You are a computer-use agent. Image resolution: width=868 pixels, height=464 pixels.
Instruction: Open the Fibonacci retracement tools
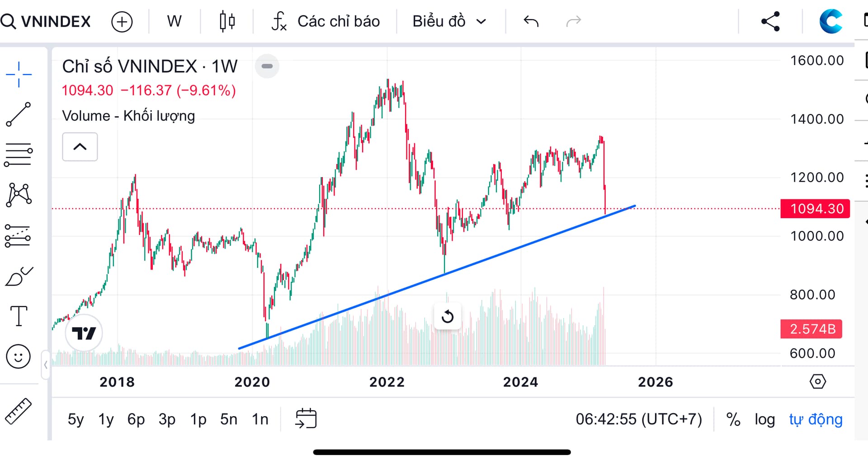coord(19,155)
